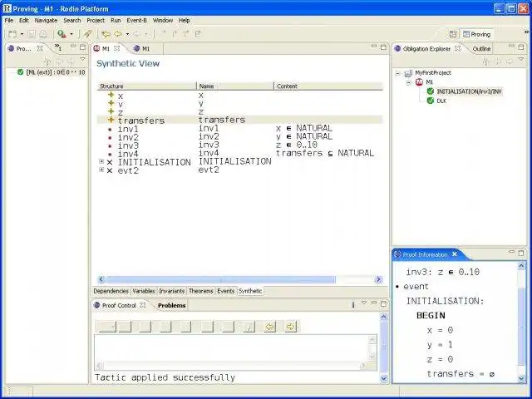This screenshot has width=532, height=399.
Task: Open the Event-B menu
Action: point(137,20)
